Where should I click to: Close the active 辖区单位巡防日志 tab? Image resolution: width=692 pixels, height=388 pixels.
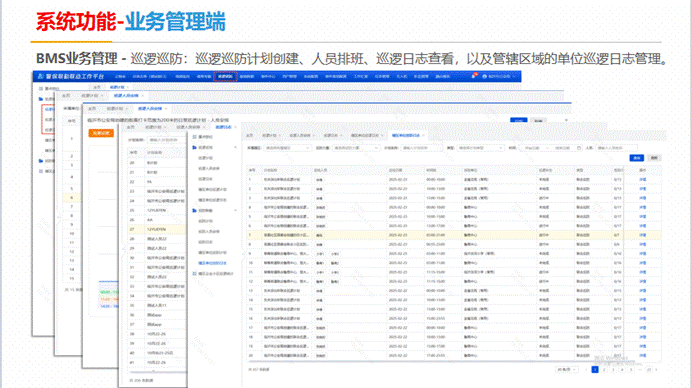tap(424, 136)
